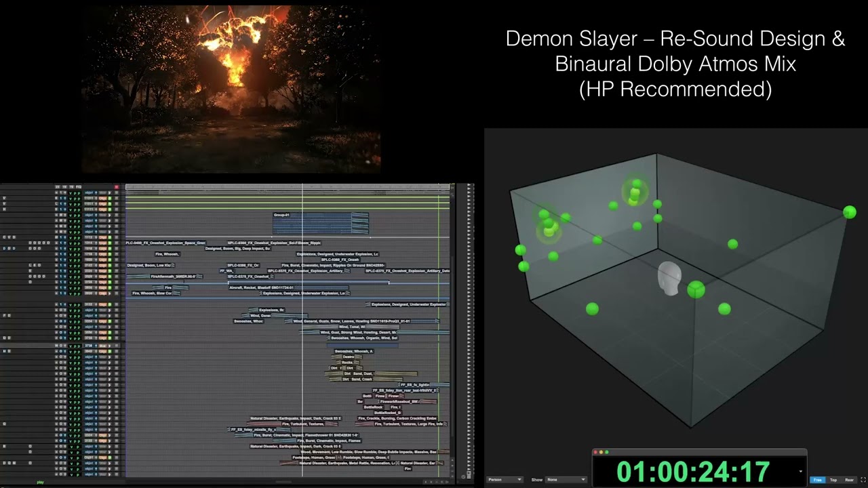Click the input arrow on the Fire, Whoosh, Blow track
The width and height of the screenshot is (868, 488).
coord(65,293)
